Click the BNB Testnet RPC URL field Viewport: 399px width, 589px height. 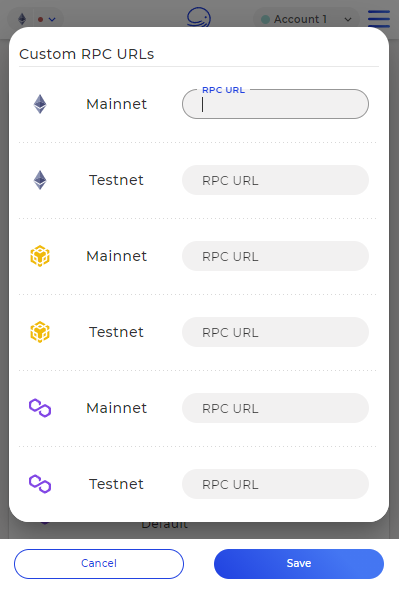(275, 332)
